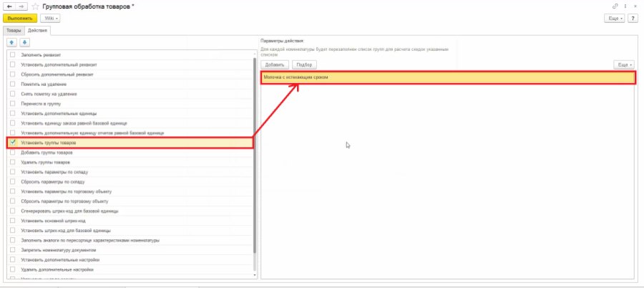Enable Сбросить параметры по складу checkbox

13,182
